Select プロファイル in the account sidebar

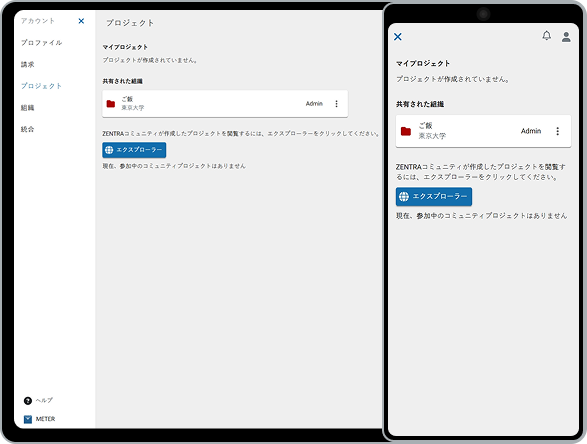(42, 43)
